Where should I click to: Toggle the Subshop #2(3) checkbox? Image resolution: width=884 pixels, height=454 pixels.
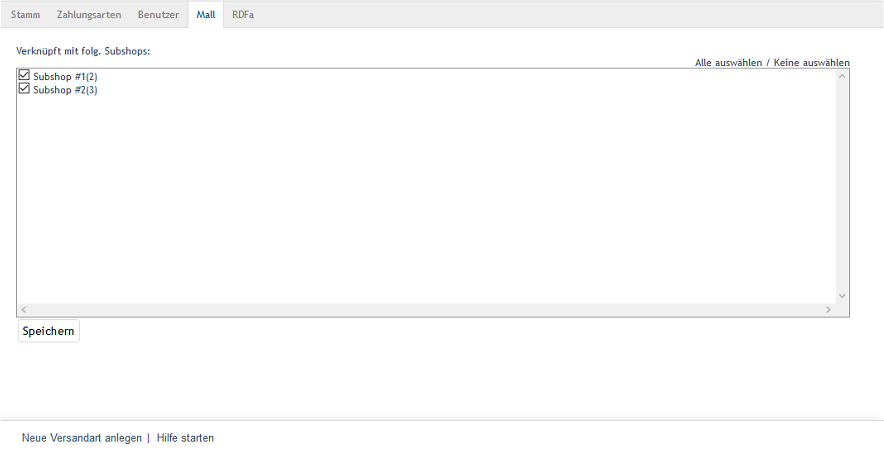24,89
